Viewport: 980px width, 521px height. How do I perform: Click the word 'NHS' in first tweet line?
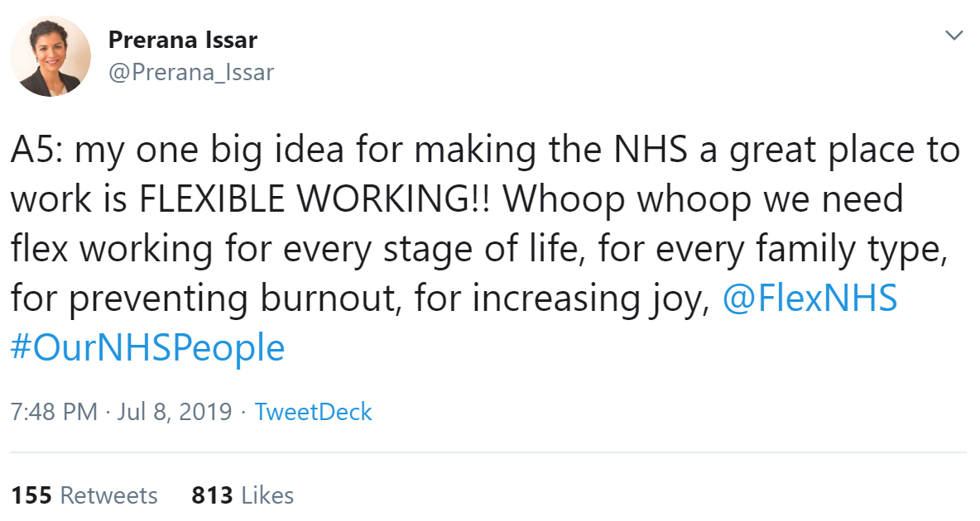[651, 150]
